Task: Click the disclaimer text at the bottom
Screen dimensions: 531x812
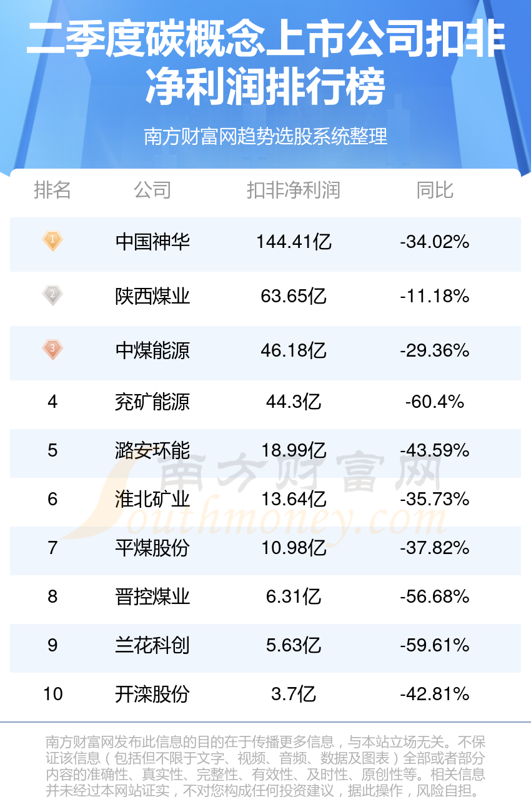Action: point(265,766)
